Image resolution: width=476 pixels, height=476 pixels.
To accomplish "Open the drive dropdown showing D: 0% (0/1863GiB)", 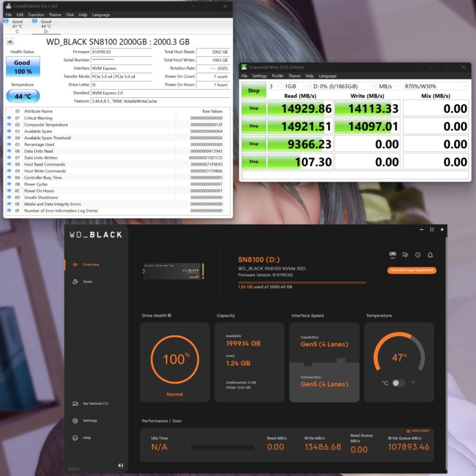I will (x=344, y=86).
